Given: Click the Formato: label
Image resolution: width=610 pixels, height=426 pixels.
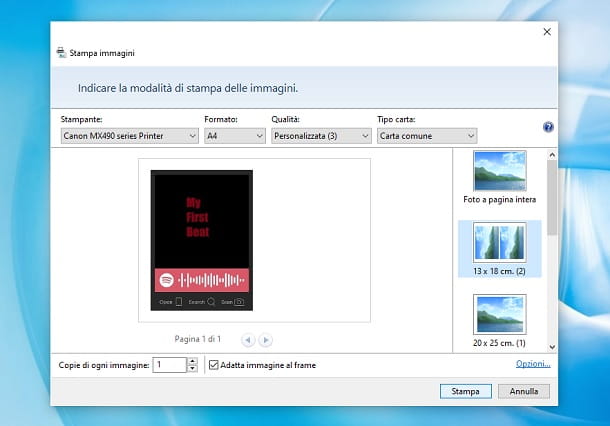Looking at the screenshot, I should [221, 119].
